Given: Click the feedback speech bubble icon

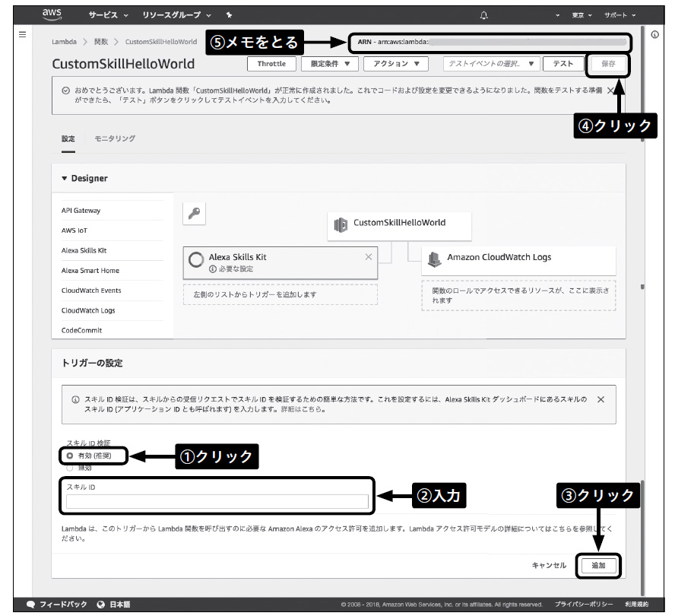Looking at the screenshot, I should point(31,605).
